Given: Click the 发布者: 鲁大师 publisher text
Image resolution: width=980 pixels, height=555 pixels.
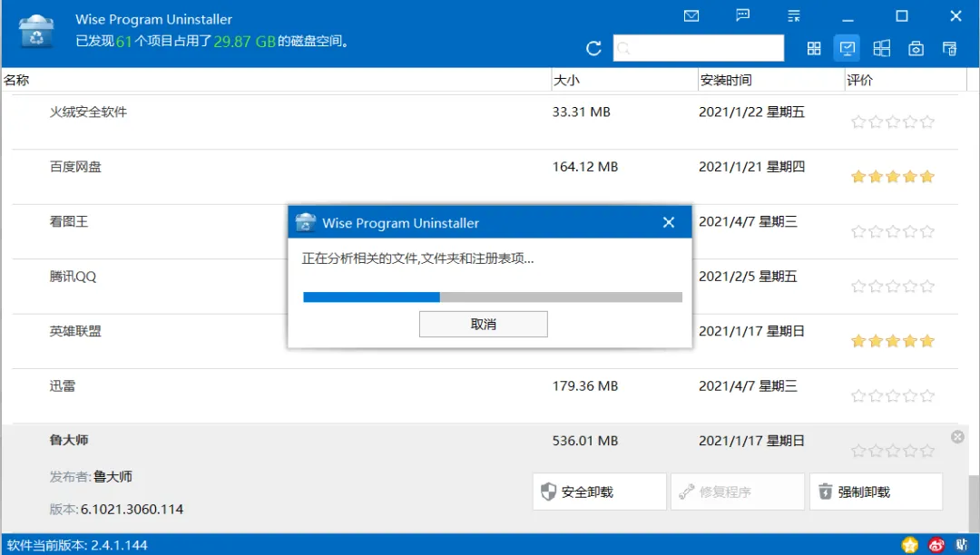Looking at the screenshot, I should coord(92,477).
